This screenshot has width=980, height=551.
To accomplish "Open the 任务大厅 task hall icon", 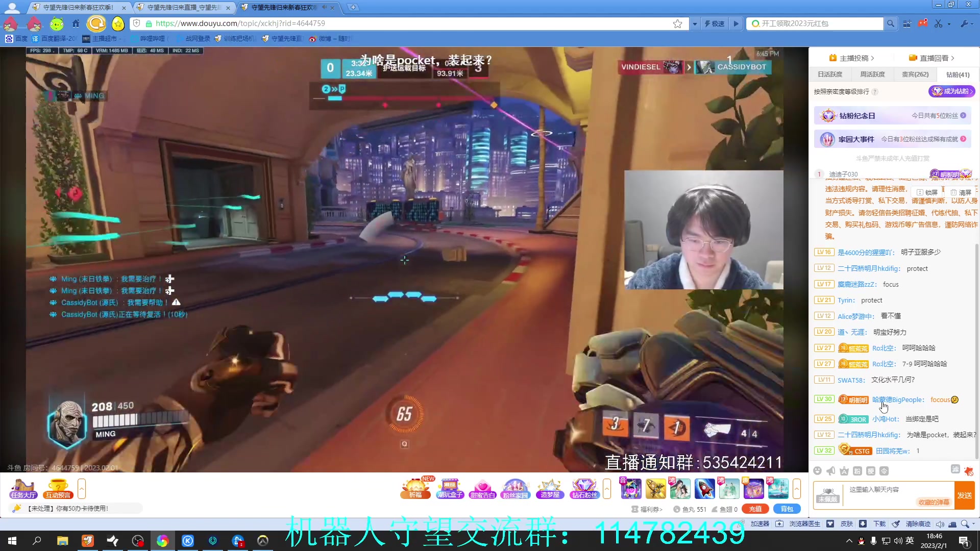I will (23, 489).
